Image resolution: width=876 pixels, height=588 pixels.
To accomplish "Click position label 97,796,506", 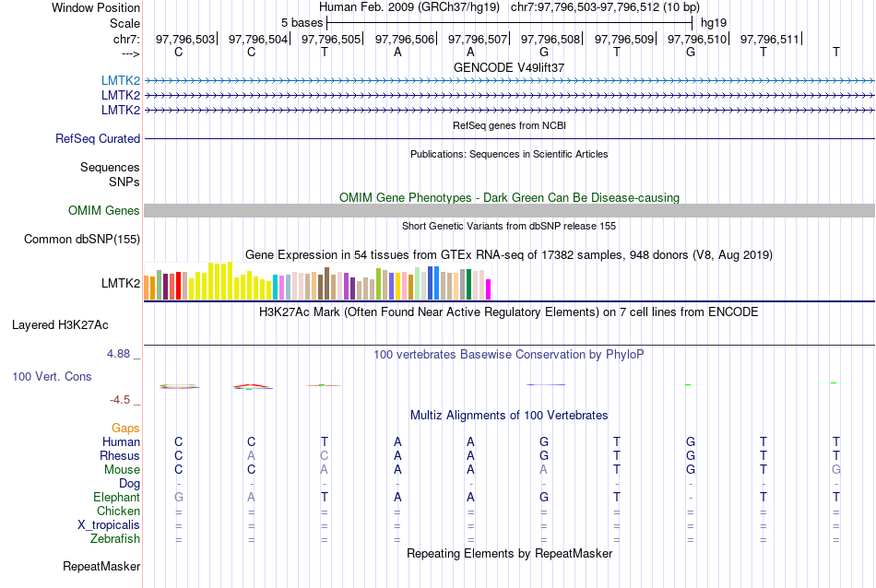I will (405, 39).
